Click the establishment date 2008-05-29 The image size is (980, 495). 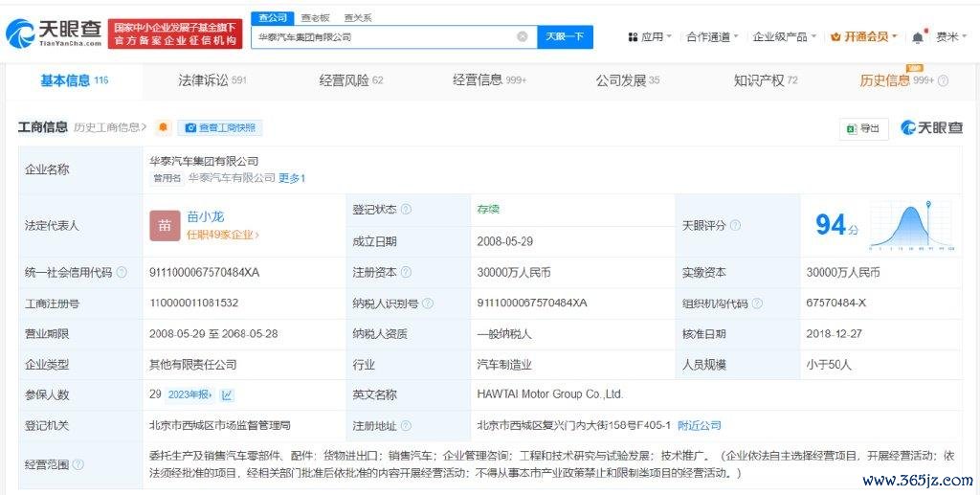pos(505,241)
